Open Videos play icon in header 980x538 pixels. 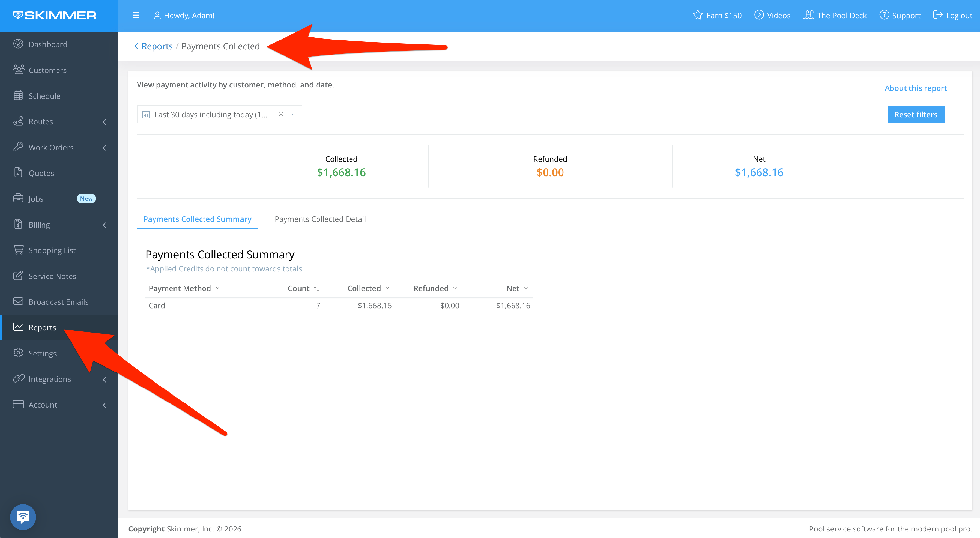(759, 15)
